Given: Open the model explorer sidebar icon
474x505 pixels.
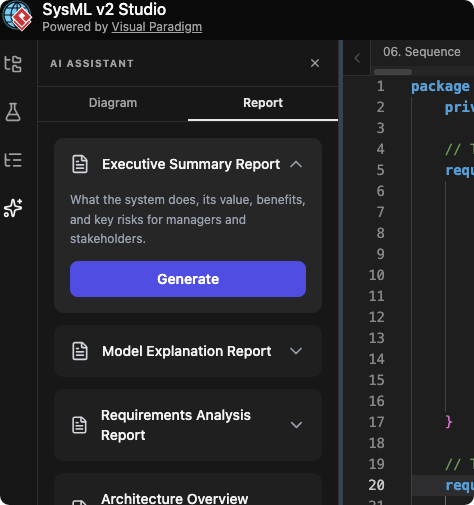Looking at the screenshot, I should pyautogui.click(x=13, y=64).
